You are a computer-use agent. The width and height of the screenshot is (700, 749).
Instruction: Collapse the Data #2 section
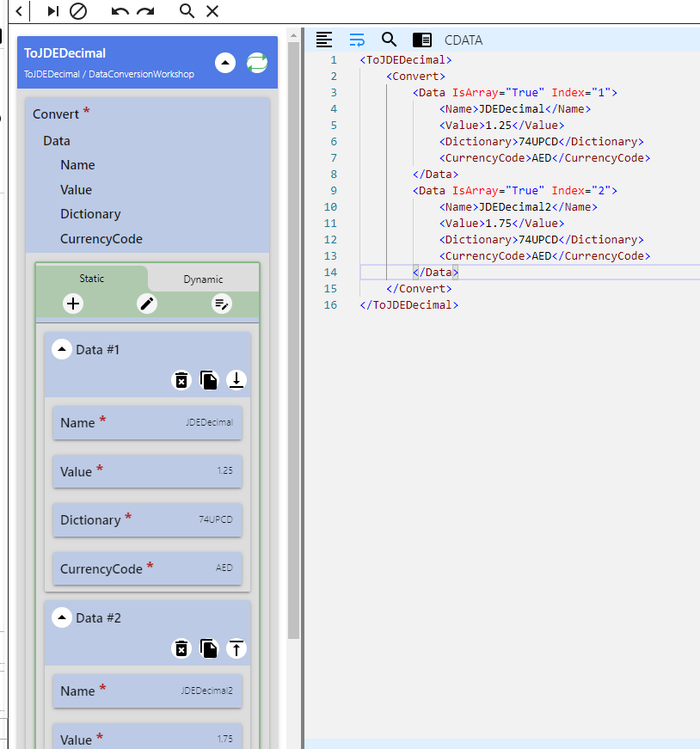[62, 617]
